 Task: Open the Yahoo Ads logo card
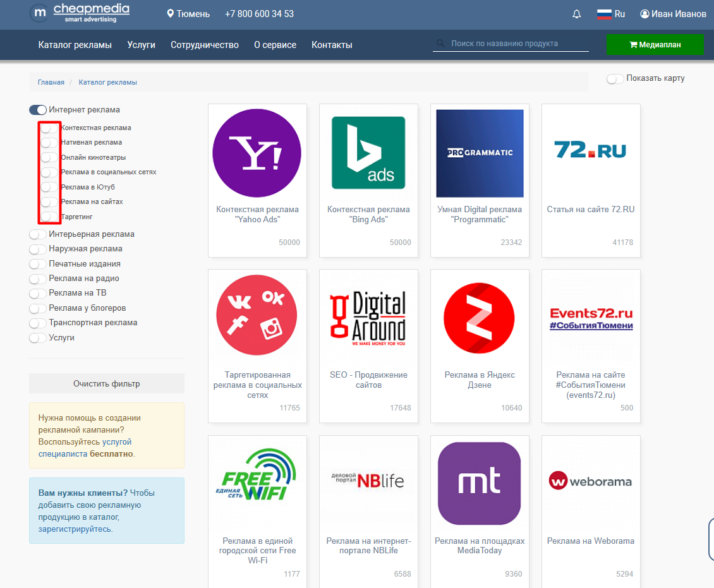257,153
